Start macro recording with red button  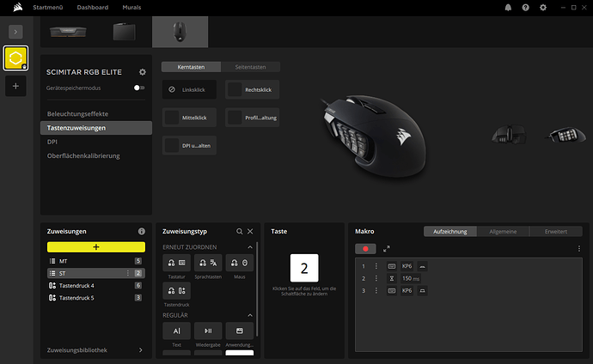(365, 249)
